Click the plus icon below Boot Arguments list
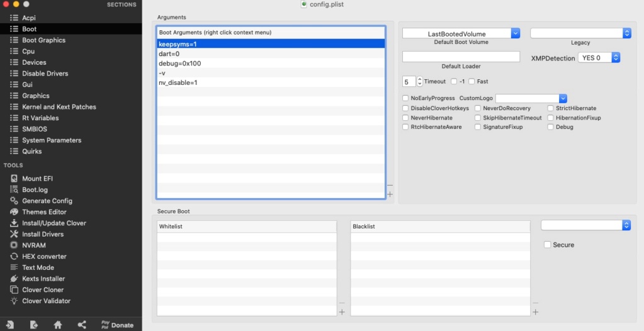644x331 pixels. 390,194
